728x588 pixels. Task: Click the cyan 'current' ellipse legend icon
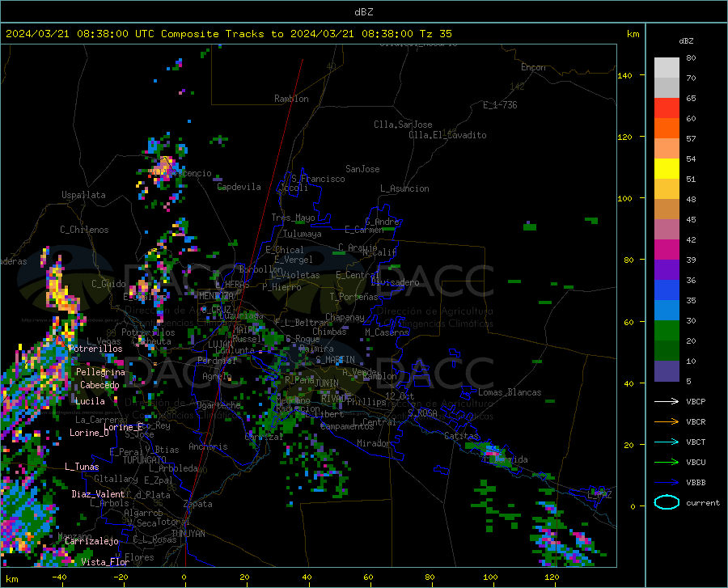click(667, 502)
